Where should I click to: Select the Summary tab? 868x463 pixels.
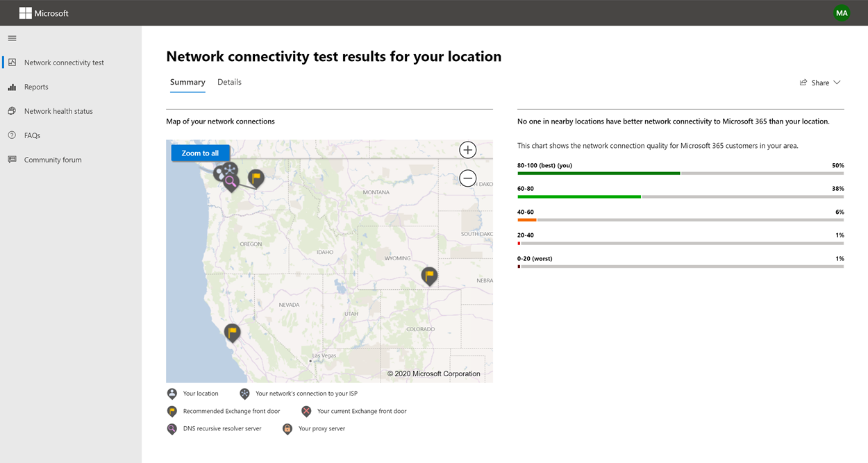click(187, 81)
